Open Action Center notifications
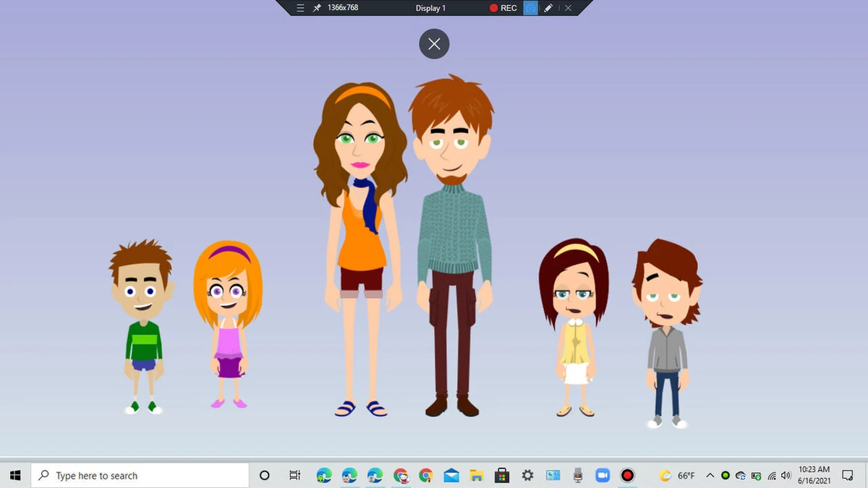The width and height of the screenshot is (868, 488). [847, 476]
